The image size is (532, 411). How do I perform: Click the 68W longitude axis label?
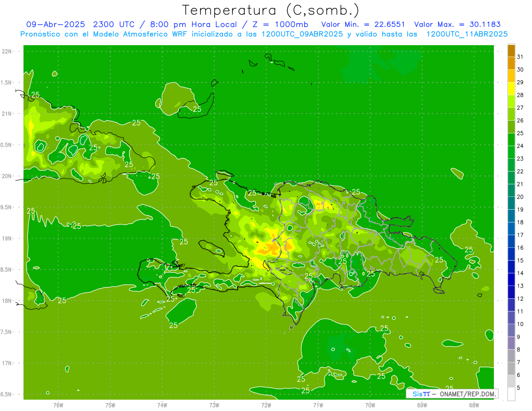(474, 405)
